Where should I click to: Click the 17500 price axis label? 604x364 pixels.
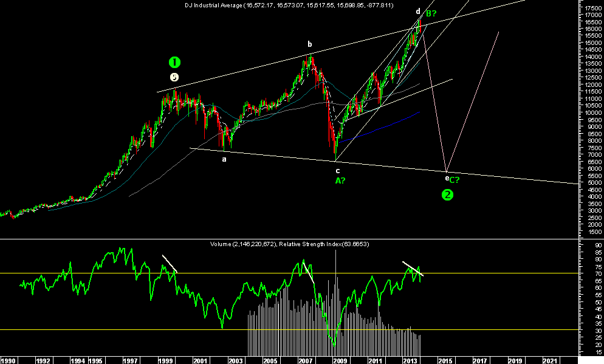click(x=593, y=8)
